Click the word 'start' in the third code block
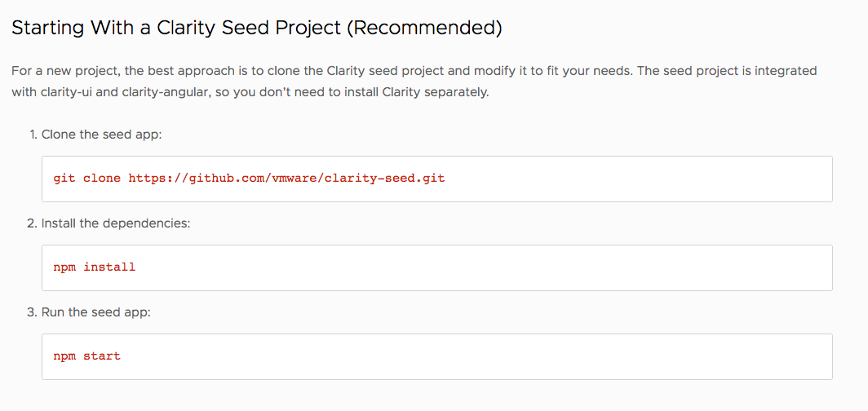This screenshot has width=868, height=411. click(x=102, y=356)
